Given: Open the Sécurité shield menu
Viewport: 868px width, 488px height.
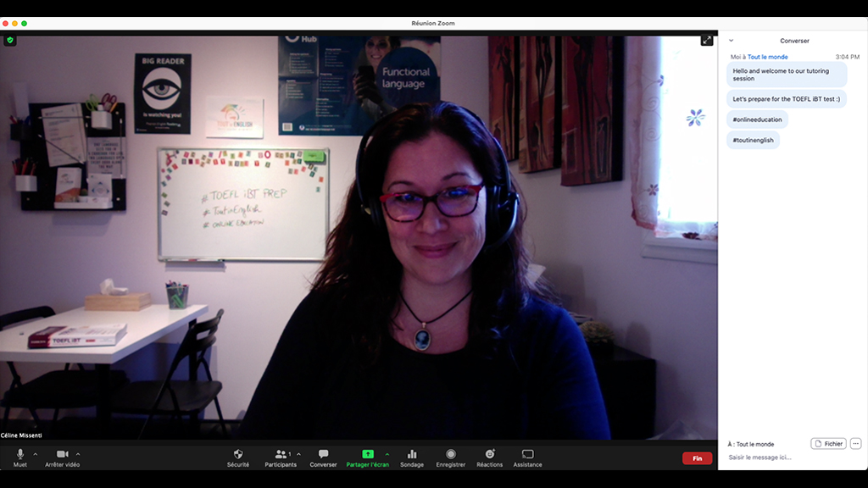Looking at the screenshot, I should tap(238, 457).
